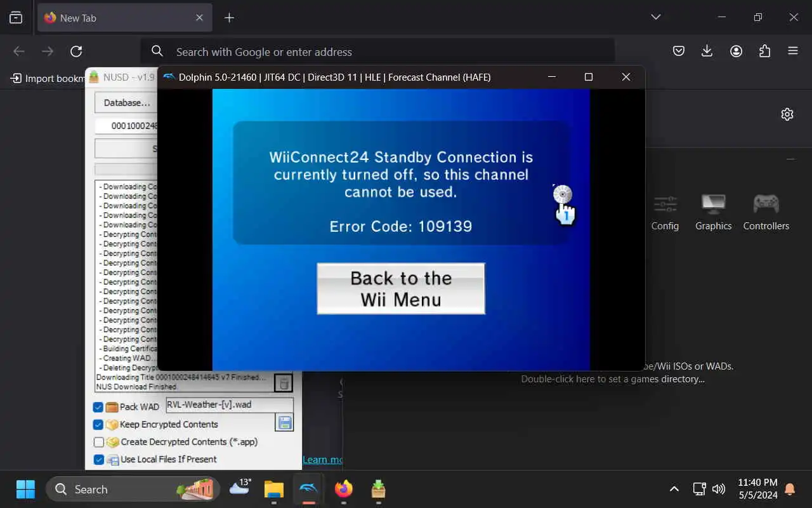
Task: Open Pocket saved items icon
Action: [x=679, y=51]
